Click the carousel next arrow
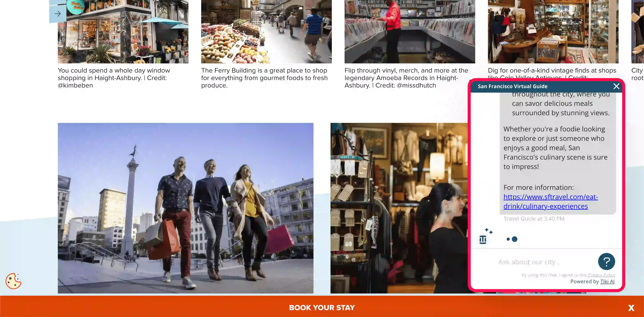 tap(58, 14)
